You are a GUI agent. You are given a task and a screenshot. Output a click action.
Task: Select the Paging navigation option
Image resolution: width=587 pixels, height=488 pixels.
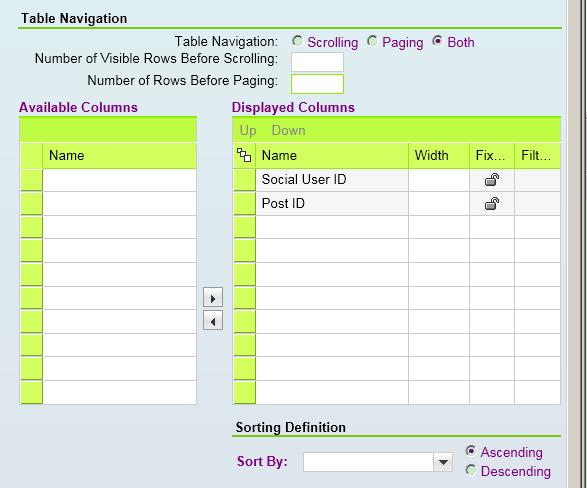pyautogui.click(x=372, y=41)
